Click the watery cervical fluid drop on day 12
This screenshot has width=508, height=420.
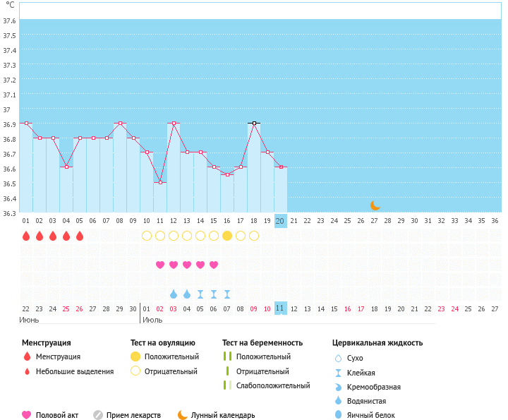174,294
